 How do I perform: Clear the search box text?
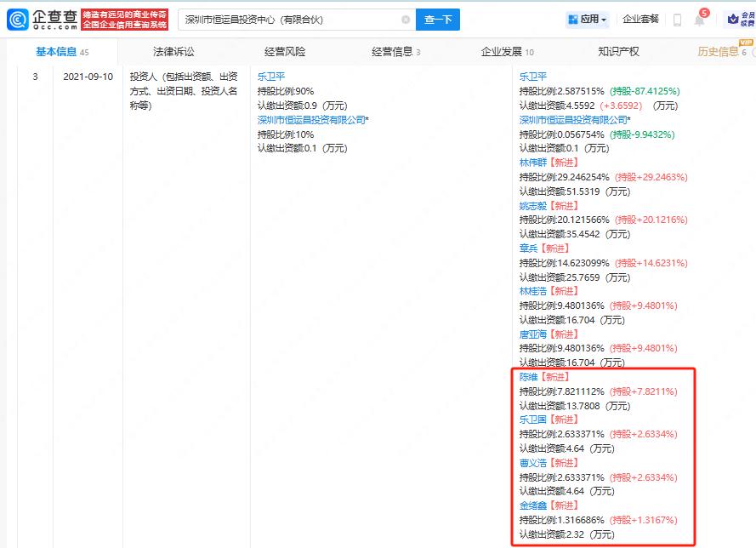[x=406, y=20]
